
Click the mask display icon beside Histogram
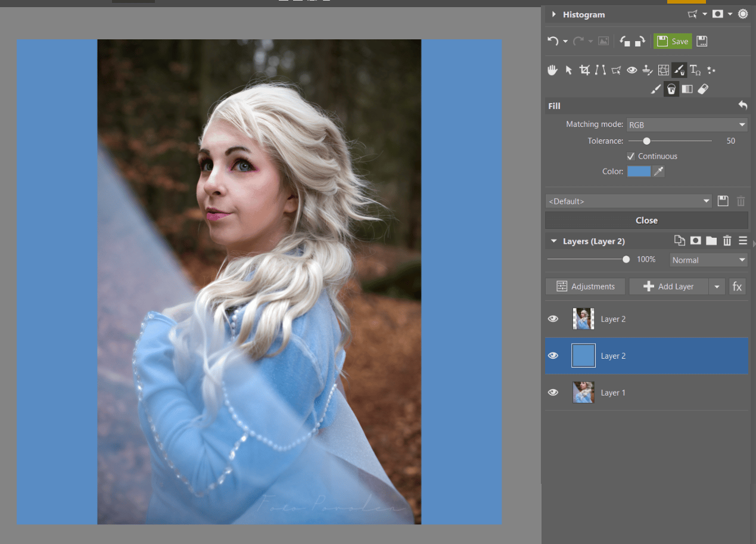(x=718, y=14)
